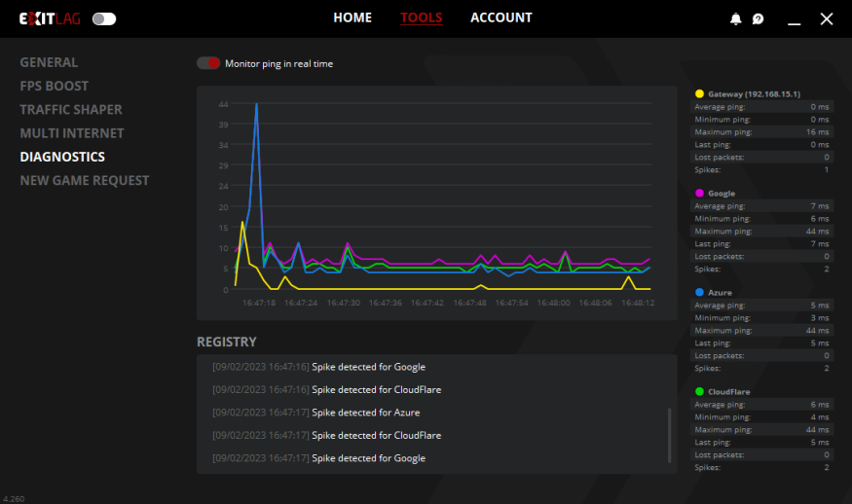This screenshot has height=504, width=852.
Task: Click Google Maximum ping 44 ms row
Action: click(761, 232)
